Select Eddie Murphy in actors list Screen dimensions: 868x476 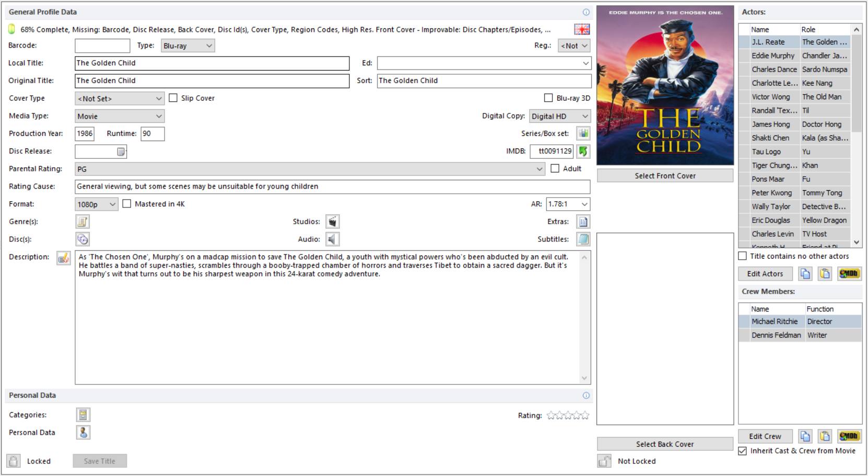795,55
